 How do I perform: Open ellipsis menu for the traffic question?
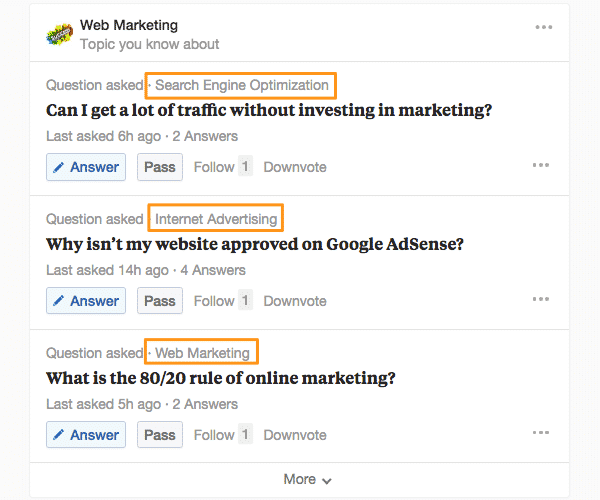[541, 165]
